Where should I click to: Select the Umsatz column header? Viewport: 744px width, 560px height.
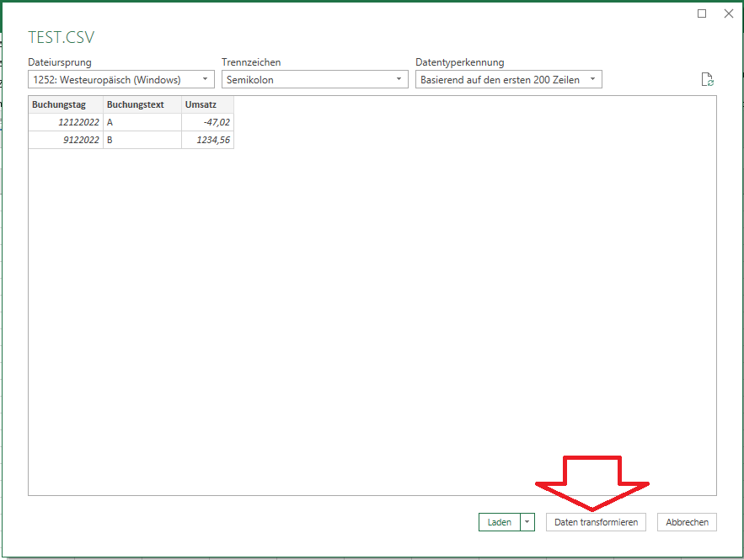(x=207, y=104)
